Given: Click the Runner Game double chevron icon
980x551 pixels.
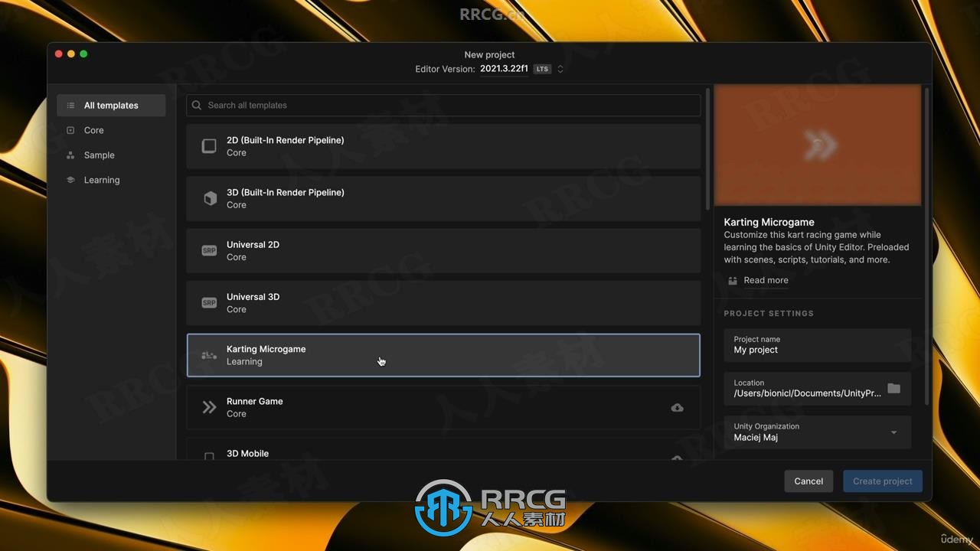Looking at the screenshot, I should [x=209, y=407].
